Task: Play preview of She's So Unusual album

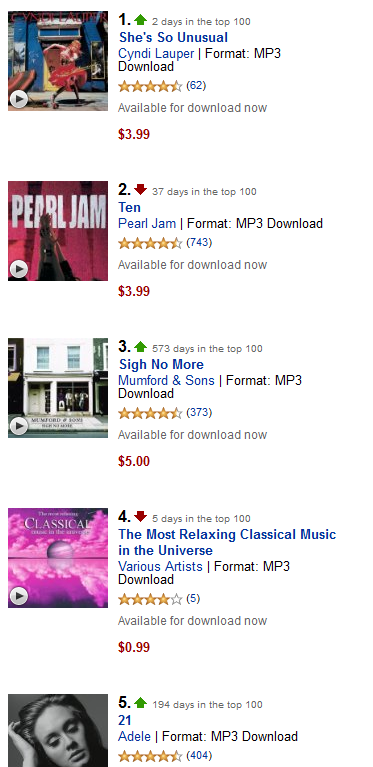Action: (x=19, y=100)
